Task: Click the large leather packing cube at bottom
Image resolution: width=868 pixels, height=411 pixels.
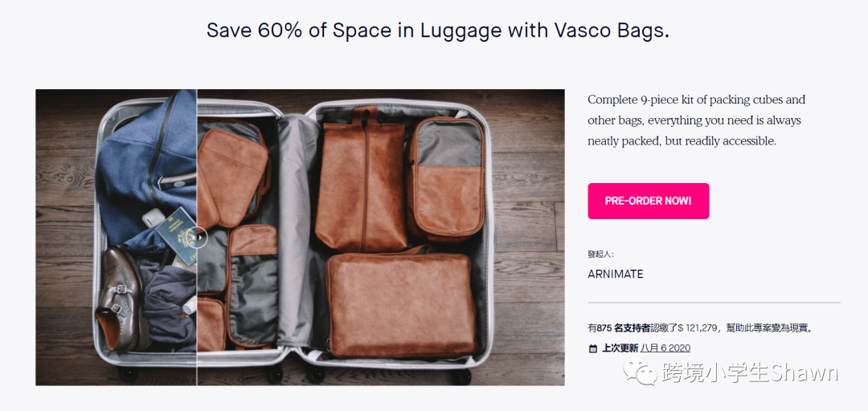Action: [x=401, y=304]
